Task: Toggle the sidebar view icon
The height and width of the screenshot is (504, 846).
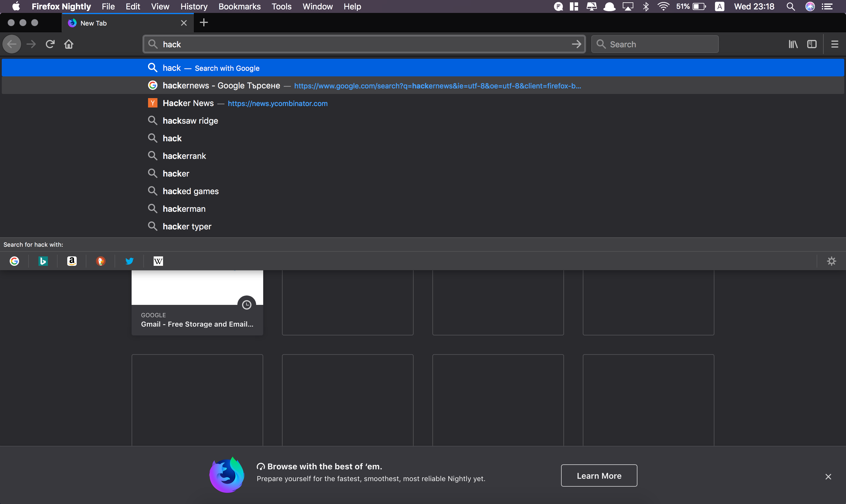Action: (812, 44)
